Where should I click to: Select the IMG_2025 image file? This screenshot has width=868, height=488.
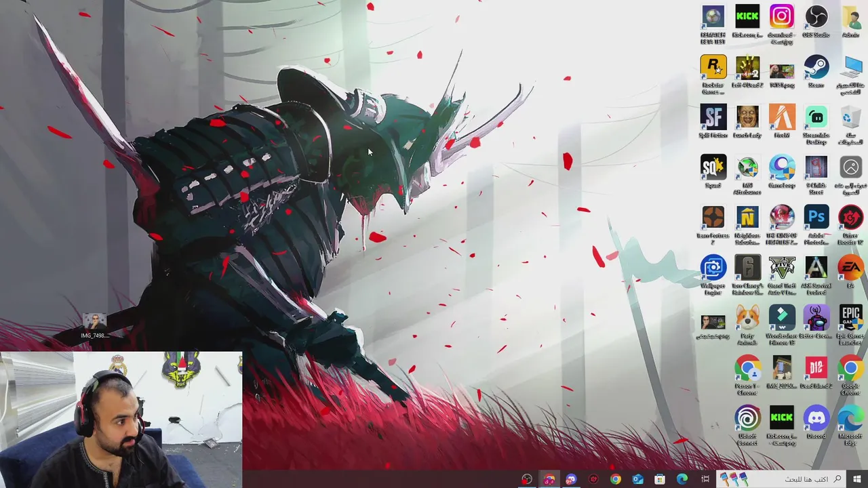(x=782, y=372)
